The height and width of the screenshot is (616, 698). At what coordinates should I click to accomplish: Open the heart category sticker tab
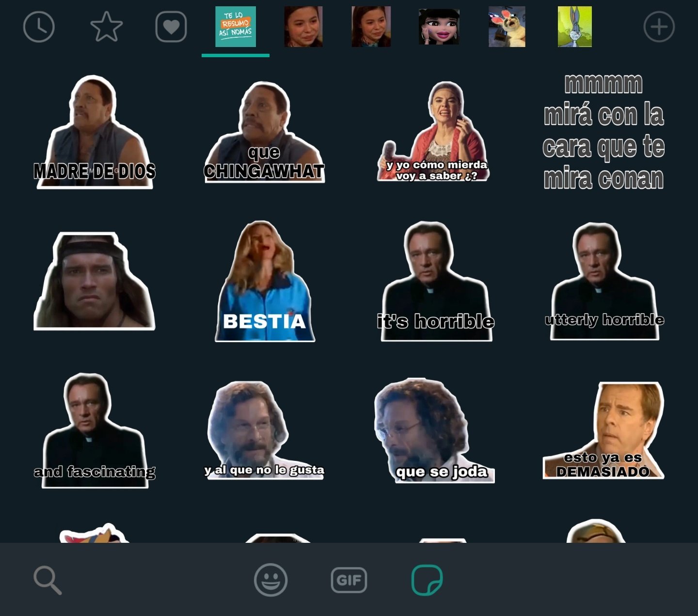pos(171,27)
